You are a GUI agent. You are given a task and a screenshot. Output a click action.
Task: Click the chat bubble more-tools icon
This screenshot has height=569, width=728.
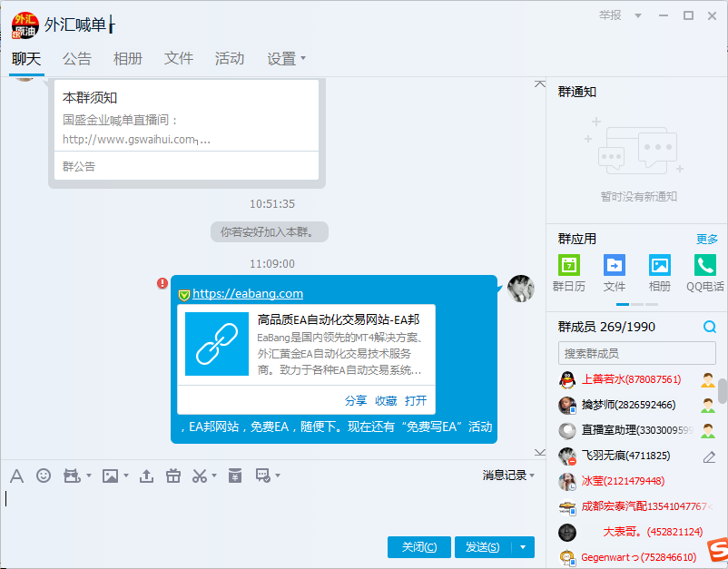point(263,476)
